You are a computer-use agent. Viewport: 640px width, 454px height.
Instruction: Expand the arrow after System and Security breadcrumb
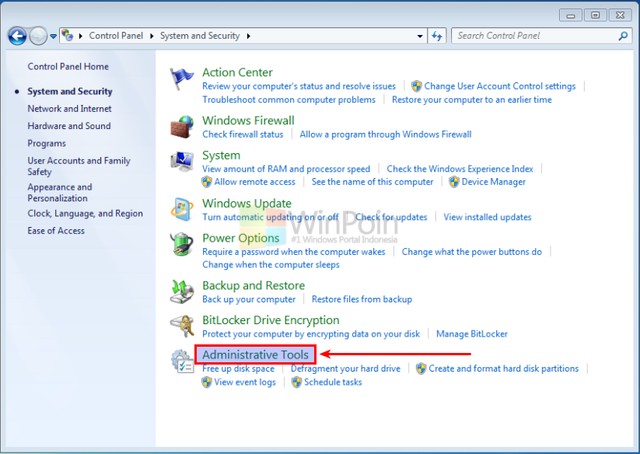pyautogui.click(x=248, y=36)
